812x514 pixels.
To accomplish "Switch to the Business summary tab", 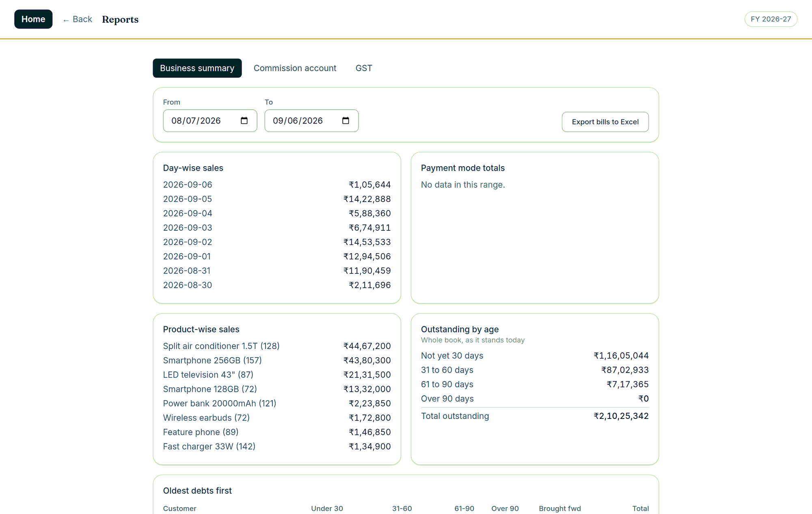I will point(197,68).
